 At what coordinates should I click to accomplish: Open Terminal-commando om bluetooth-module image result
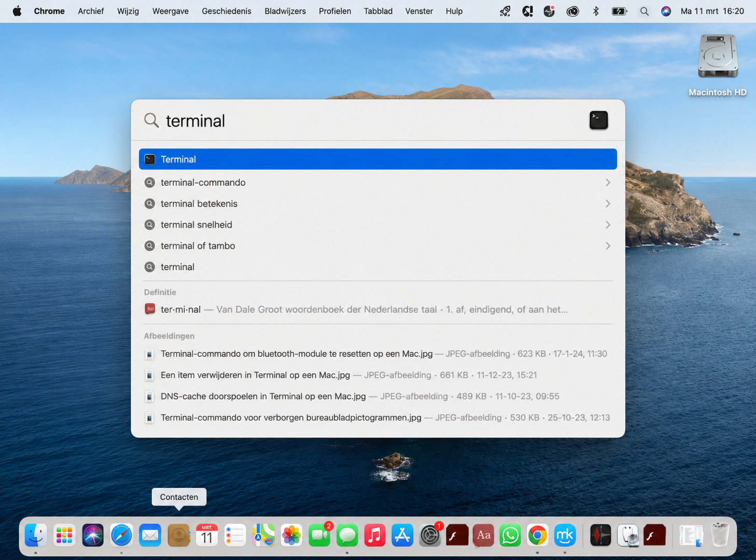(378, 353)
